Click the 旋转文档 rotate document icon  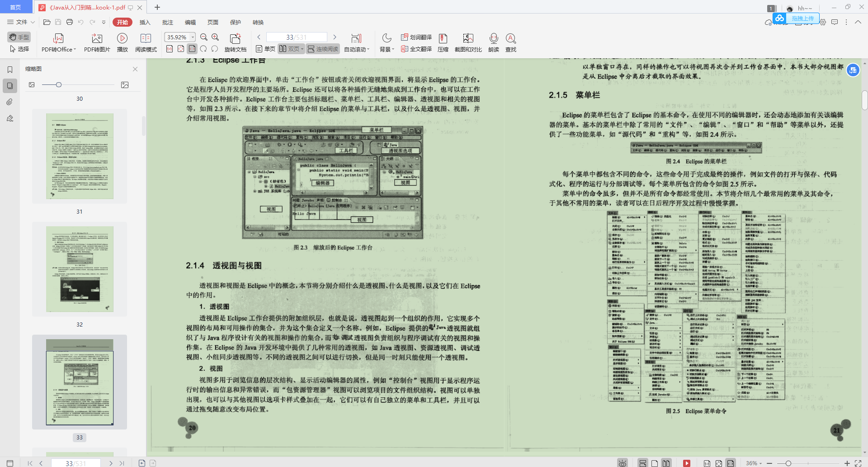(x=235, y=38)
